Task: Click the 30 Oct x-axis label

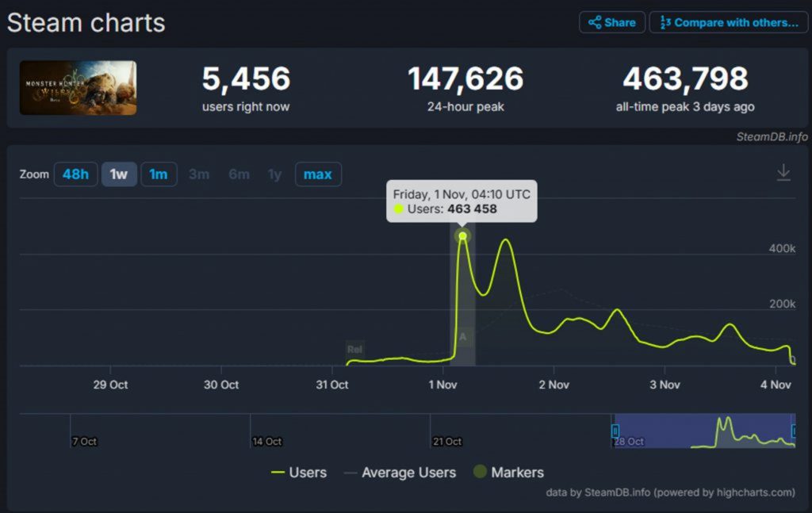Action: coord(221,385)
